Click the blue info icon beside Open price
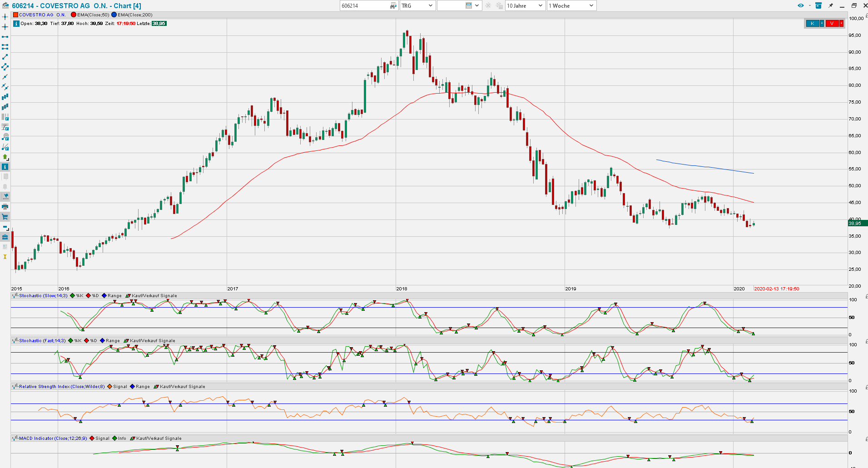Screen dimensions: 868x468 (16, 24)
